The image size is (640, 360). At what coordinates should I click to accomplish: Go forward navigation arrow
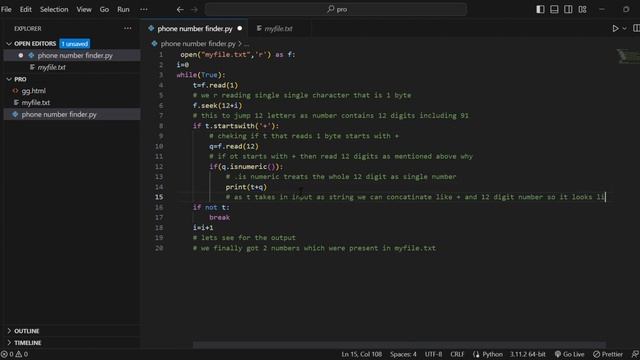(194, 9)
